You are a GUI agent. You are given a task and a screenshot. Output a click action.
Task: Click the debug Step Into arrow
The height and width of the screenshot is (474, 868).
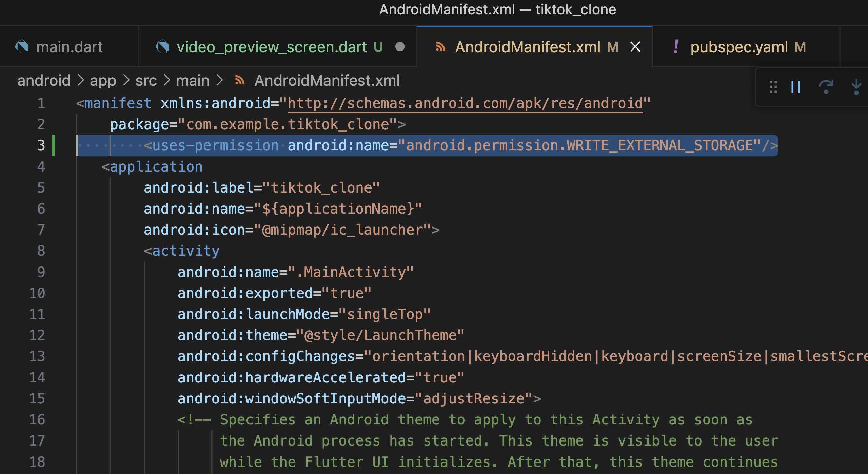pyautogui.click(x=856, y=87)
